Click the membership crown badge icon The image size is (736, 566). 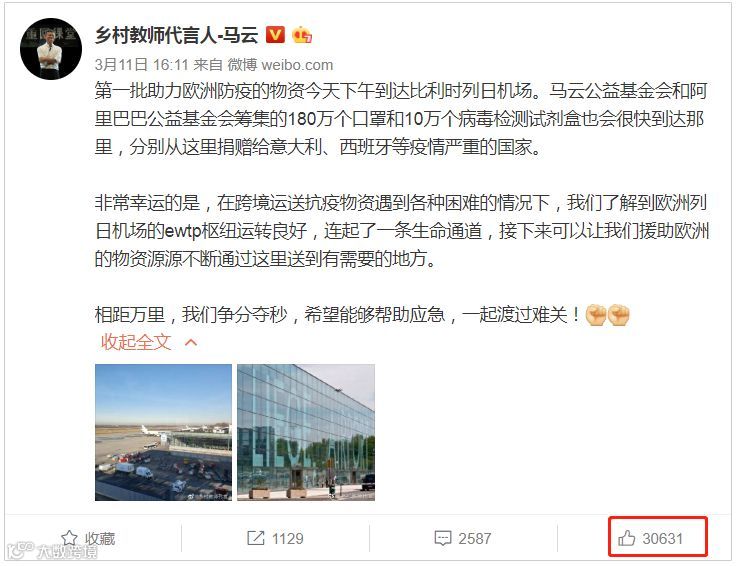302,35
